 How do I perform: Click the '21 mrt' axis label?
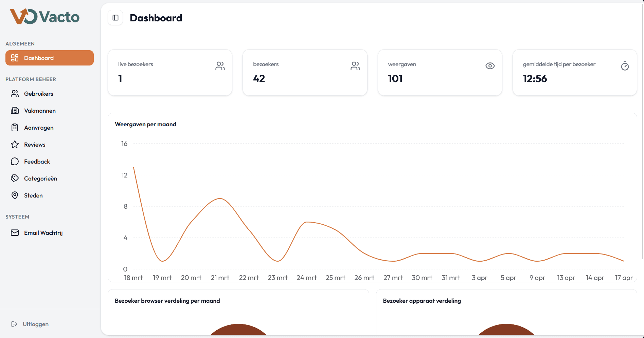(x=220, y=278)
